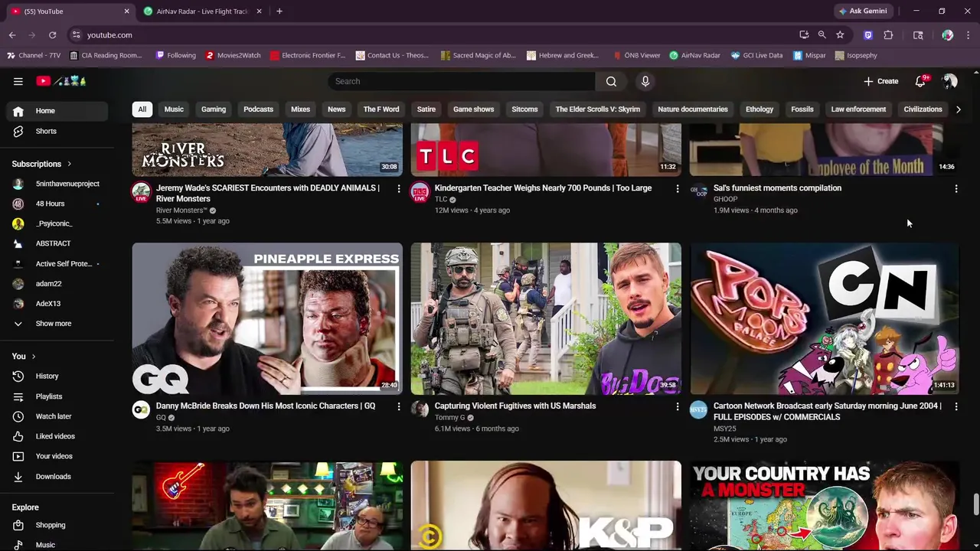Open more options for Sal's funniest moments video

tap(955, 188)
